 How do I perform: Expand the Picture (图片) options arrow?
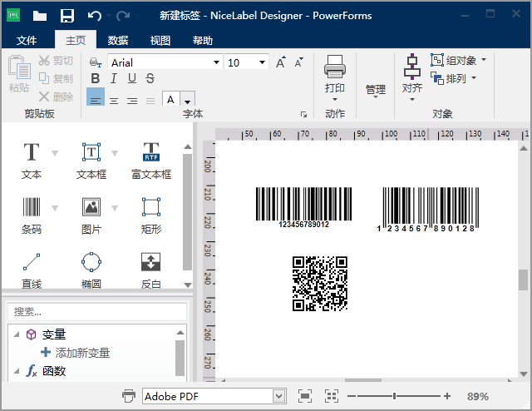tap(115, 208)
